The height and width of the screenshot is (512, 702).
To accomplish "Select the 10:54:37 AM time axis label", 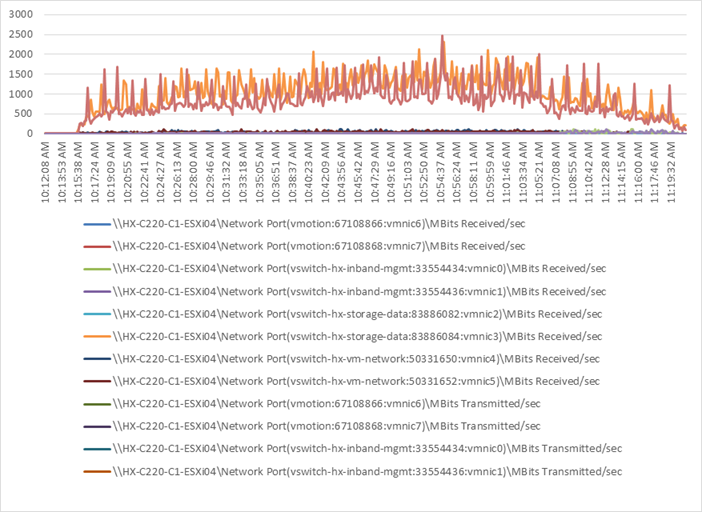I will tap(441, 172).
